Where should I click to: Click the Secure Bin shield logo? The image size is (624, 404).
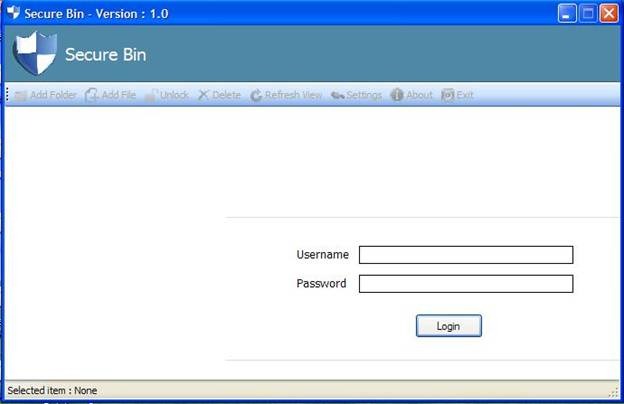coord(35,53)
